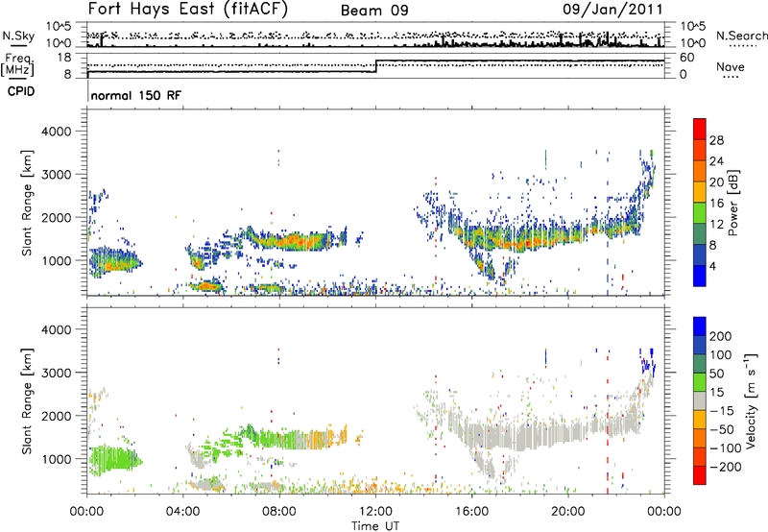The image size is (768, 532).
Task: Click the 'N.Search' legend label
Action: click(x=741, y=36)
